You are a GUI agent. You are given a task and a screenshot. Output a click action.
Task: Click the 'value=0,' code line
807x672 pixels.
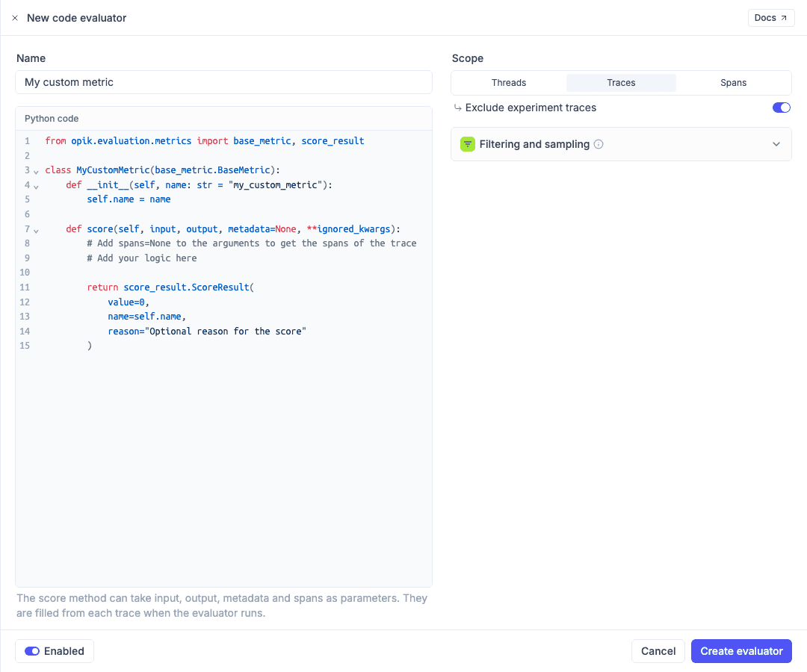[129, 302]
